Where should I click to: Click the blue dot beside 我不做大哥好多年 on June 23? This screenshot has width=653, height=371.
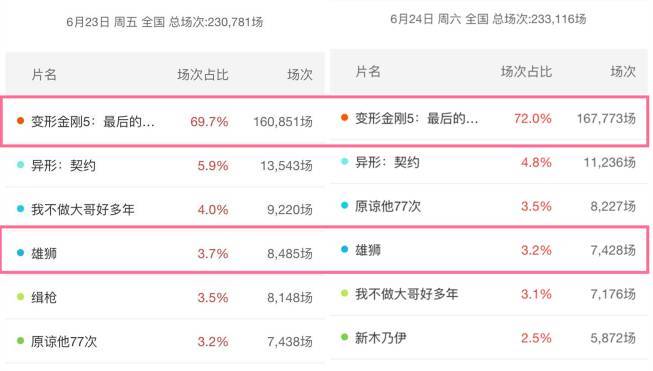(20, 209)
